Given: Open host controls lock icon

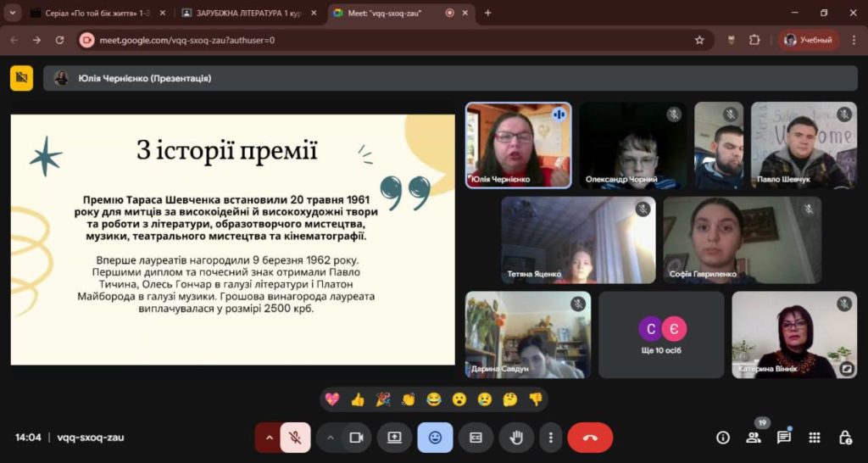Looking at the screenshot, I should pos(845,438).
